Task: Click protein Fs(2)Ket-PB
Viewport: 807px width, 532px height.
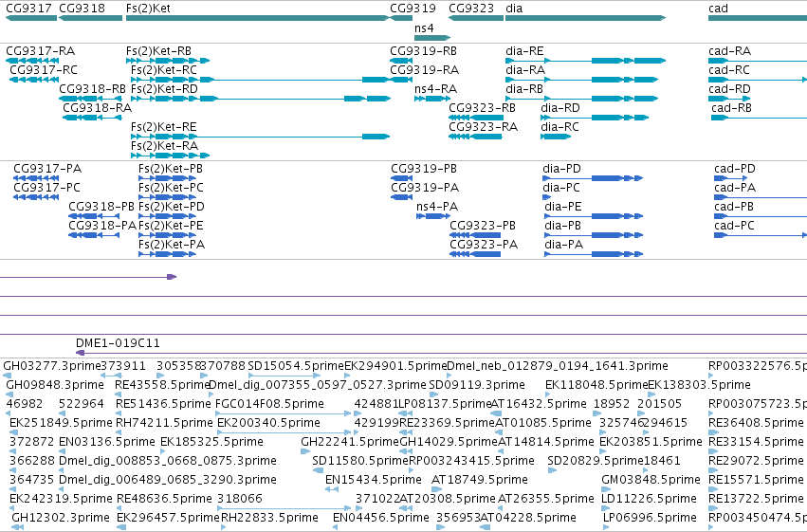Action: [x=171, y=169]
